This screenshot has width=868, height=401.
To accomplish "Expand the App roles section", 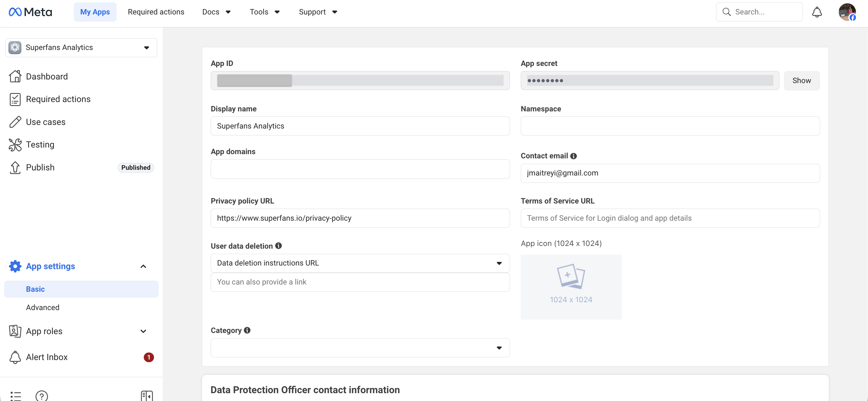I will pos(143,331).
